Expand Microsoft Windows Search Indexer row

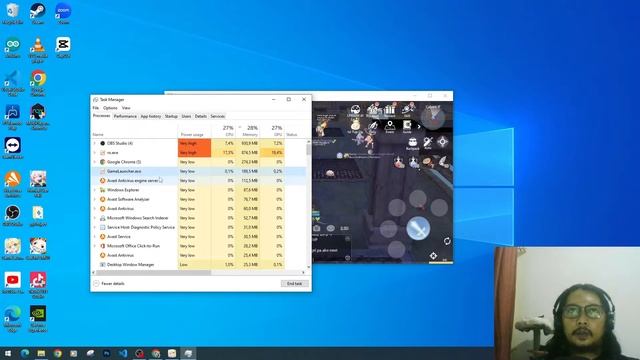point(95,218)
